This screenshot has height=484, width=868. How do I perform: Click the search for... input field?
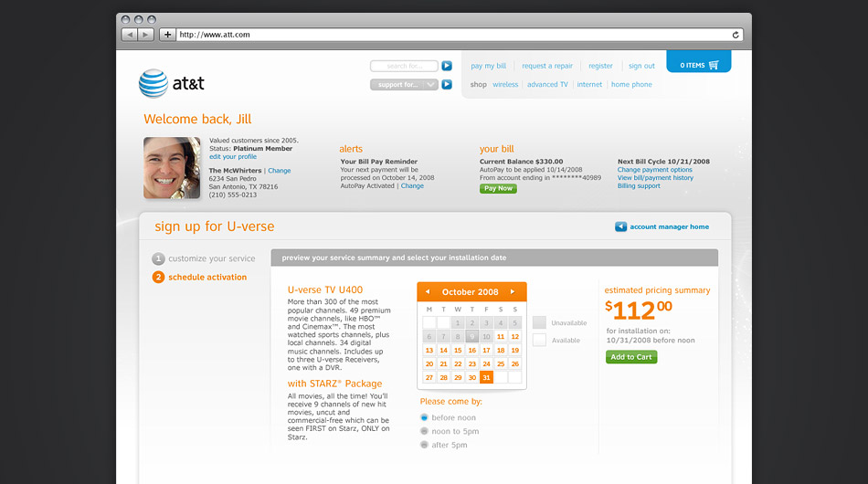404,66
